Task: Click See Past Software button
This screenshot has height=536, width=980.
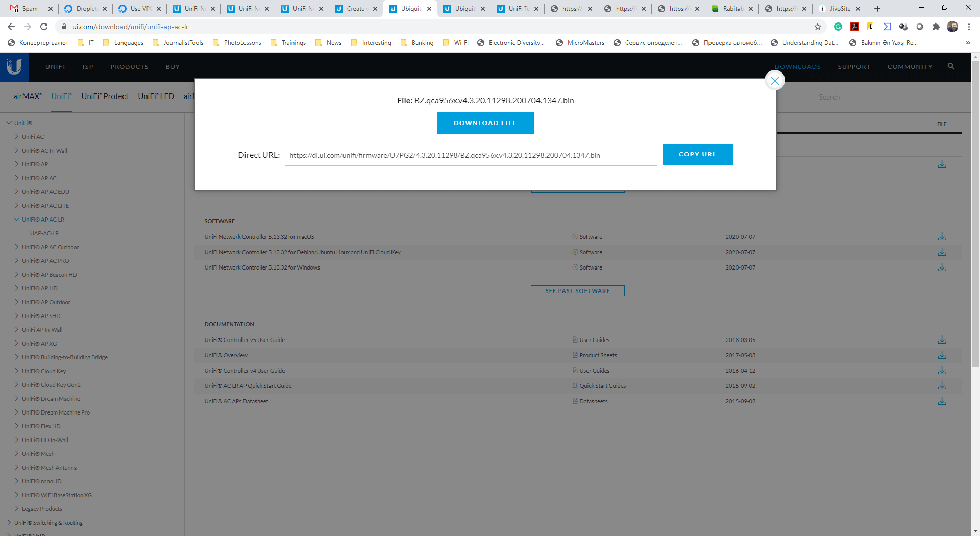Action: pyautogui.click(x=578, y=291)
